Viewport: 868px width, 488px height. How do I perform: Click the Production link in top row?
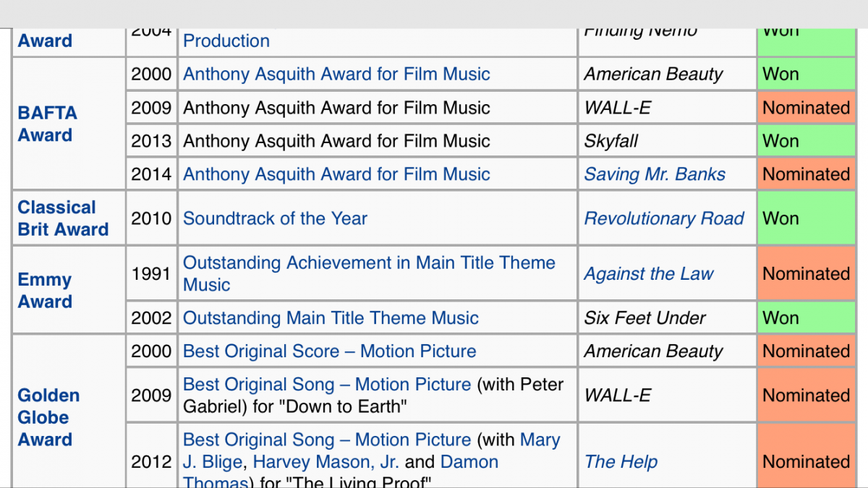coord(226,41)
